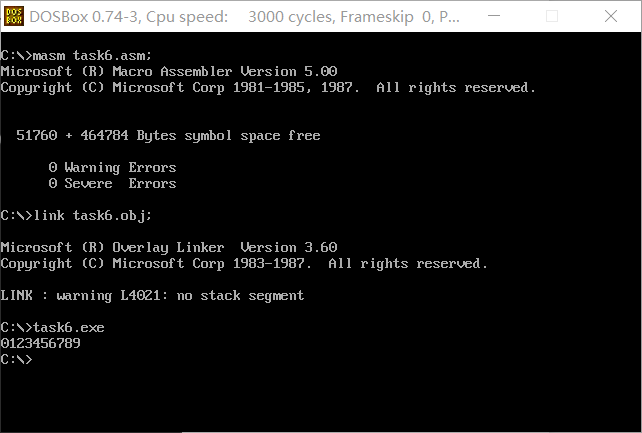Click the Copyright 1981-1985, 1987 line
Image resolution: width=642 pixels, height=433 pixels.
click(x=268, y=88)
